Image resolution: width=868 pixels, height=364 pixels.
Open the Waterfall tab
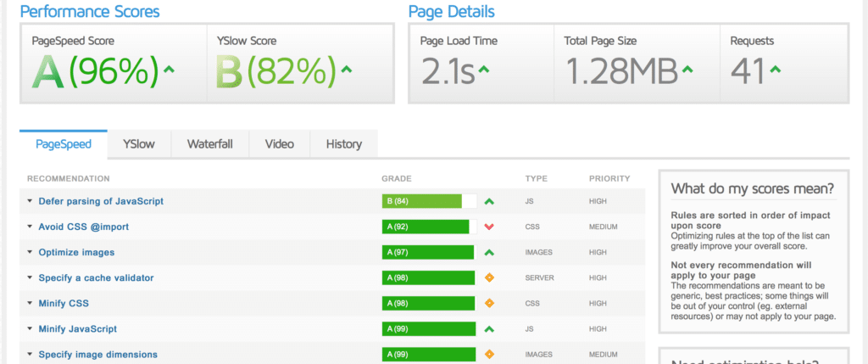209,144
